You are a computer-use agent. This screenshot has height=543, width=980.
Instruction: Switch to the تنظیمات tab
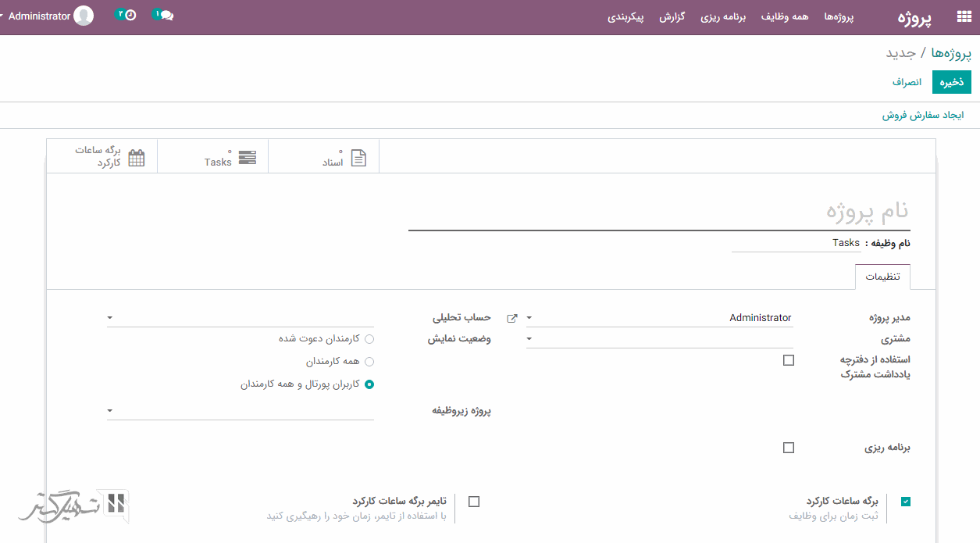tap(882, 277)
